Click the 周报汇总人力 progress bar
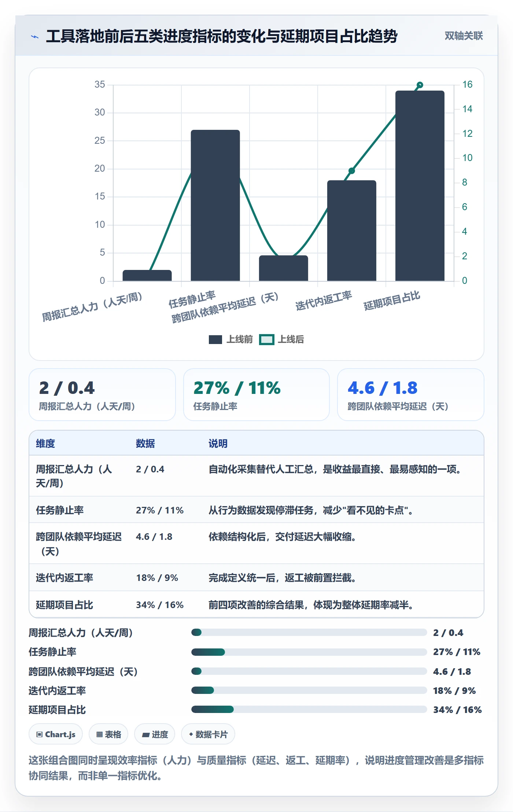 (x=309, y=632)
